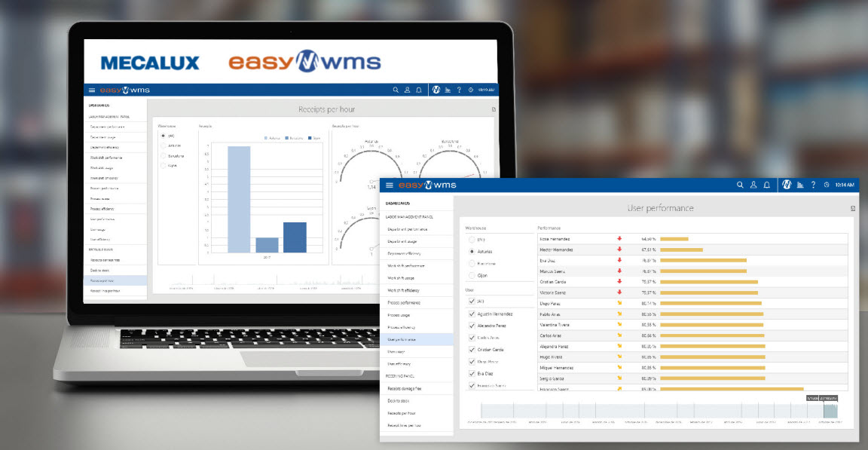Open the bar chart statistics icon
868x450 pixels.
pyautogui.click(x=800, y=184)
